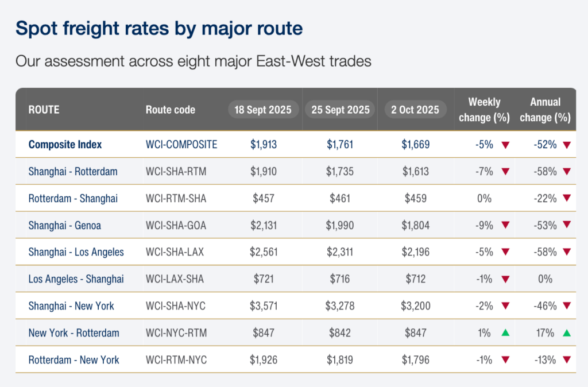Viewport: 588px width, 387px height.
Task: Click the Annual change (%) column header
Action: pos(545,110)
